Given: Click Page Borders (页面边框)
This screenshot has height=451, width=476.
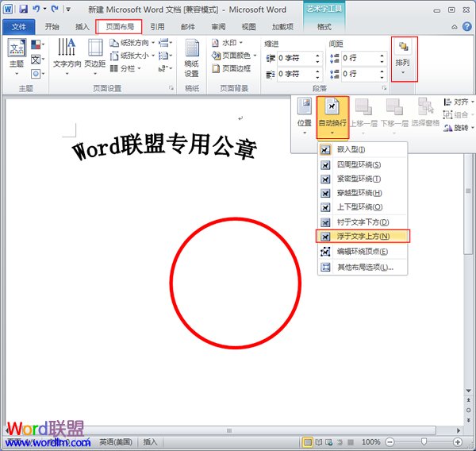Looking at the screenshot, I should [232, 69].
